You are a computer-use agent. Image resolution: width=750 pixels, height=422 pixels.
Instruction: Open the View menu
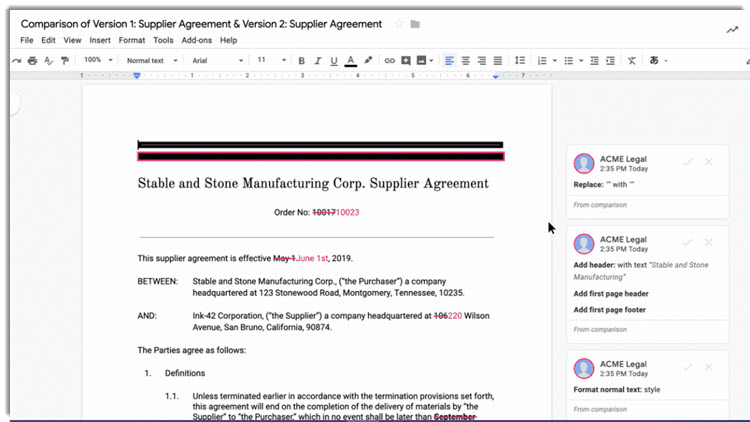click(x=72, y=40)
